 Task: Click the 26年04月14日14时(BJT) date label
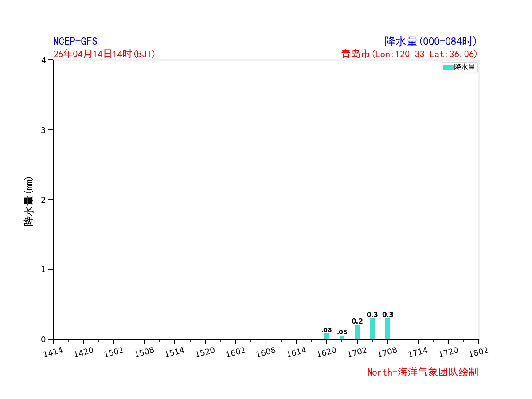[x=104, y=54]
